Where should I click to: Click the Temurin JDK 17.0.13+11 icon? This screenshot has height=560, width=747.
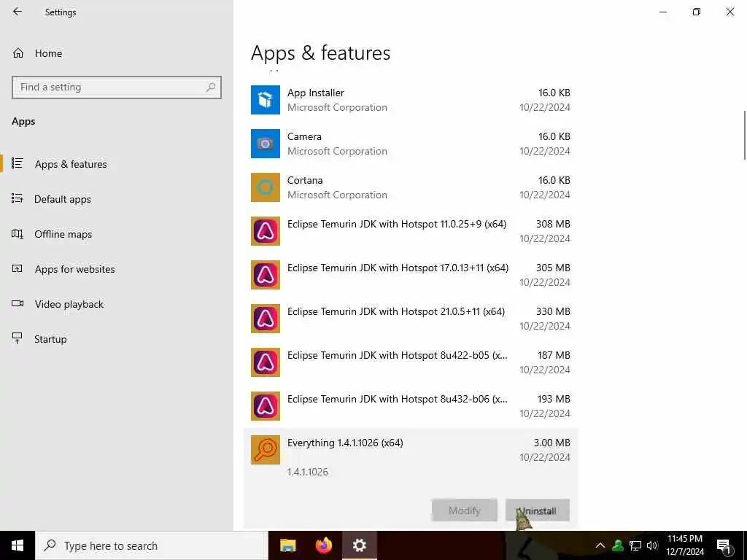pos(266,275)
